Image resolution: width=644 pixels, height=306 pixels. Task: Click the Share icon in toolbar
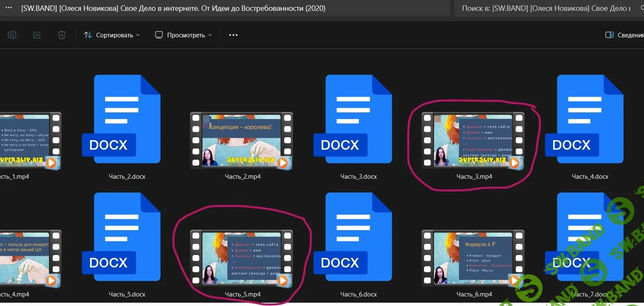37,35
